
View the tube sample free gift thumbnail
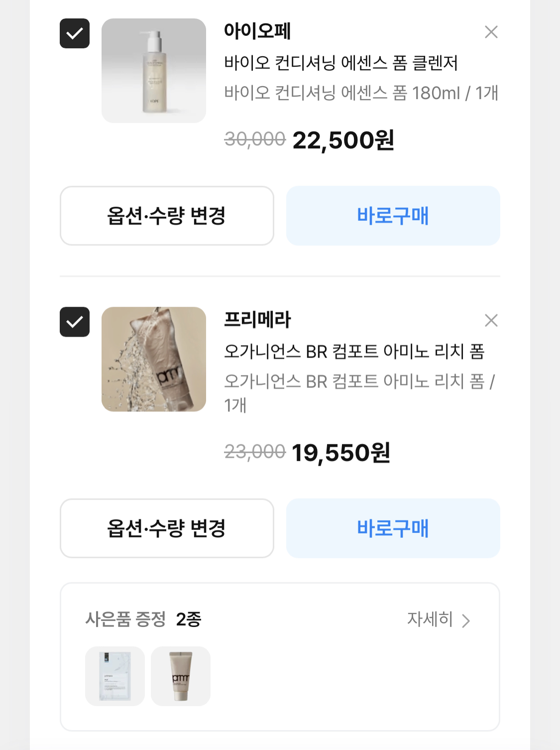point(181,676)
